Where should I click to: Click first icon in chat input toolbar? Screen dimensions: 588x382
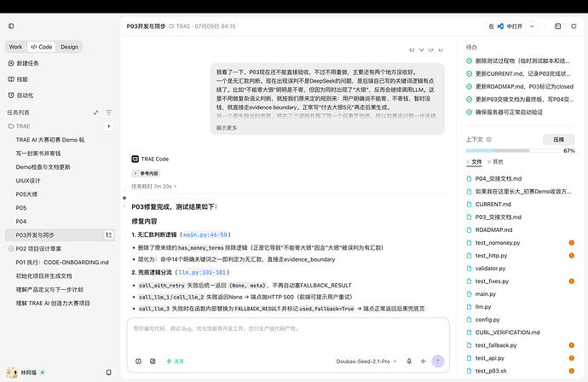click(138, 361)
